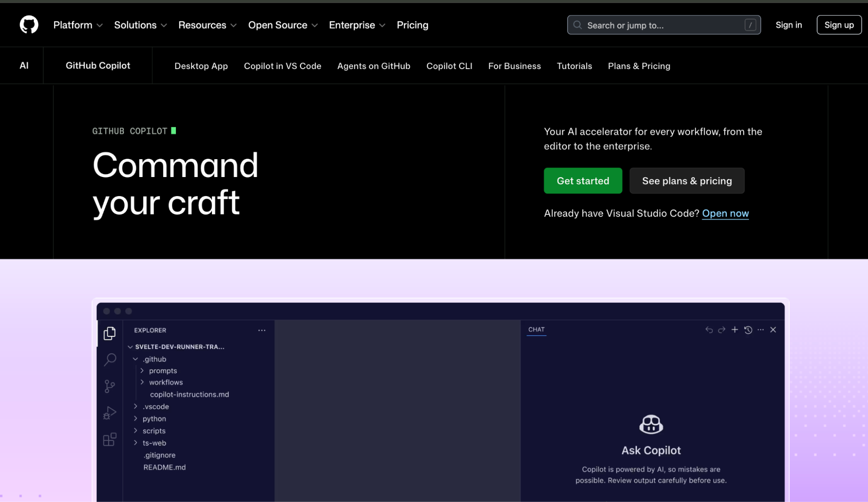Click the EXPLORER panel title
The image size is (868, 502).
(150, 330)
